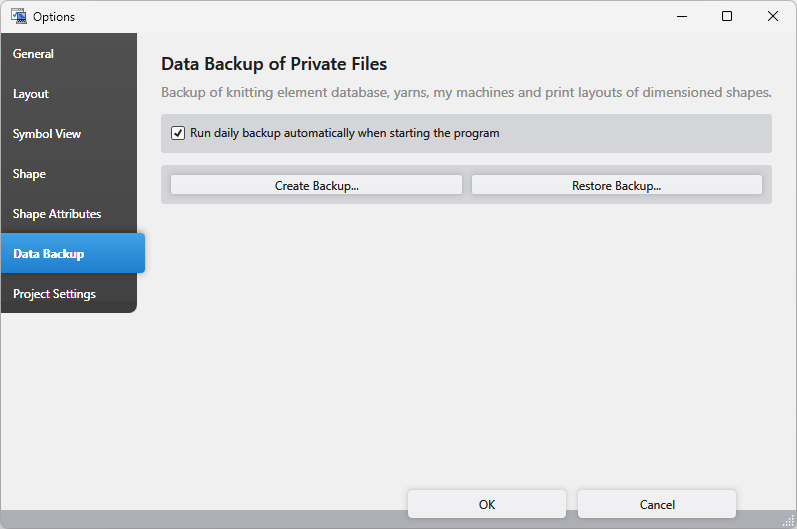Cancel the Options dialog
The width and height of the screenshot is (797, 529).
click(x=657, y=504)
